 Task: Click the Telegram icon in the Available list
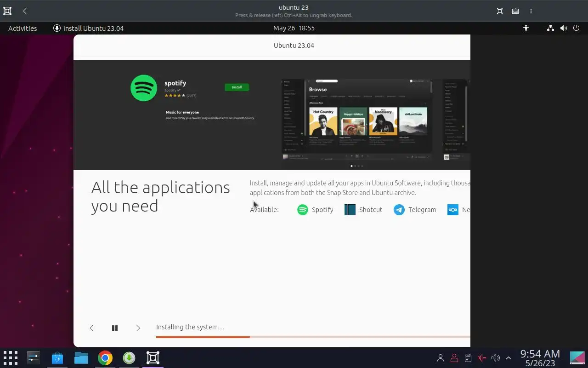point(399,210)
